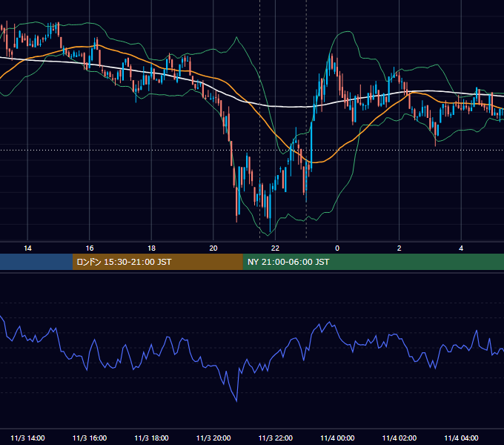Select the 16 hour label on upper axis
Screen dimensions: 504x445
pyautogui.click(x=90, y=248)
